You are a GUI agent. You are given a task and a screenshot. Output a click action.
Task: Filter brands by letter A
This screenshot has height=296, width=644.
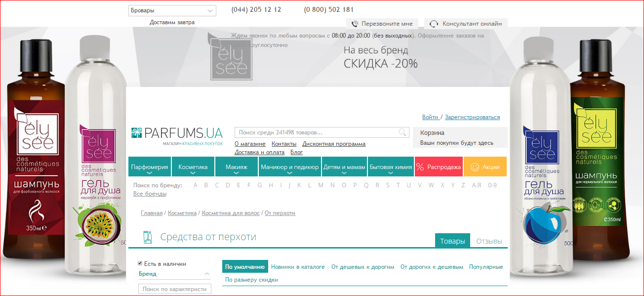[x=195, y=185]
